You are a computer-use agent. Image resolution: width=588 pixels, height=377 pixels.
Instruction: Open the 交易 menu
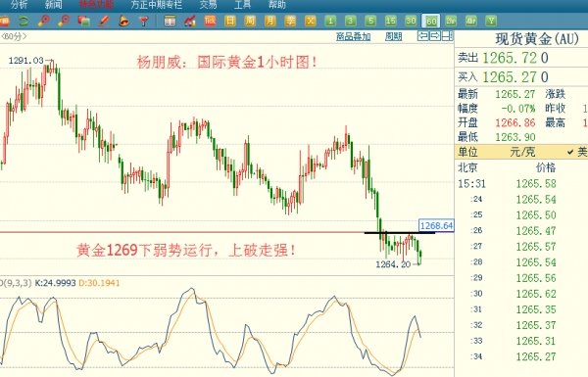click(208, 5)
